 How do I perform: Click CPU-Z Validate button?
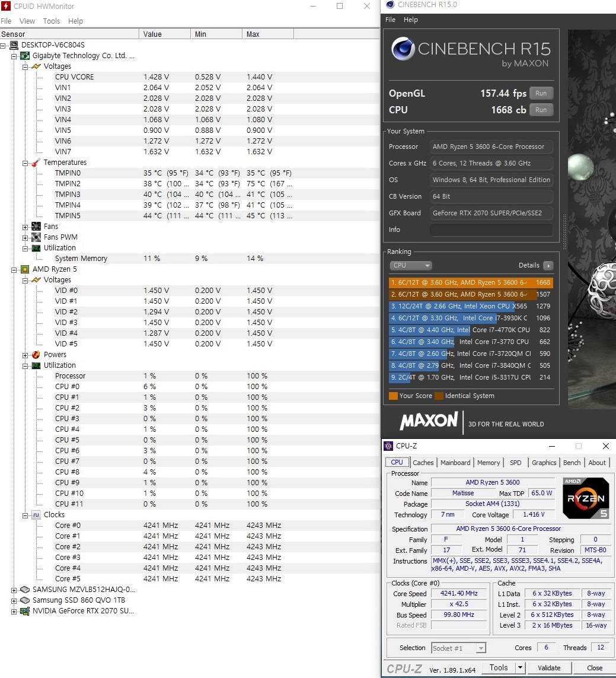549,668
